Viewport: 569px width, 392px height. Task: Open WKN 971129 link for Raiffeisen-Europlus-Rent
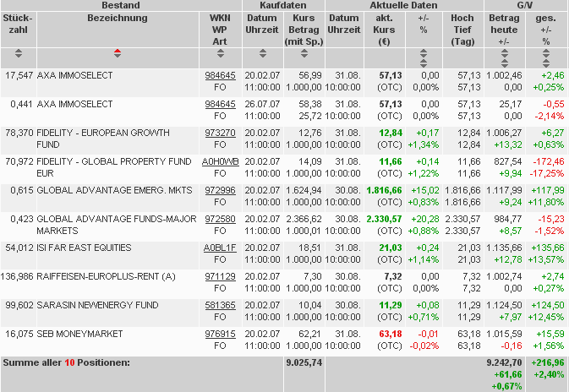click(220, 276)
